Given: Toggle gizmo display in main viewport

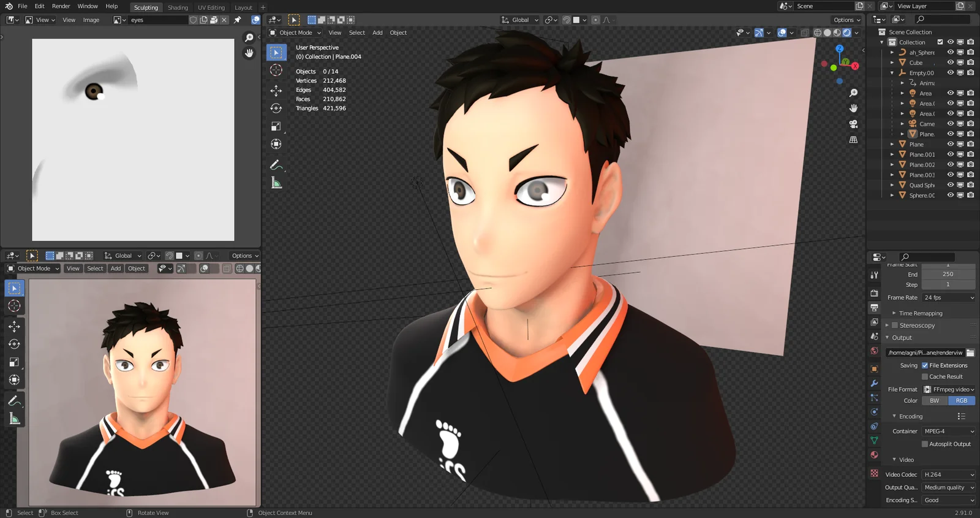Looking at the screenshot, I should pos(759,32).
